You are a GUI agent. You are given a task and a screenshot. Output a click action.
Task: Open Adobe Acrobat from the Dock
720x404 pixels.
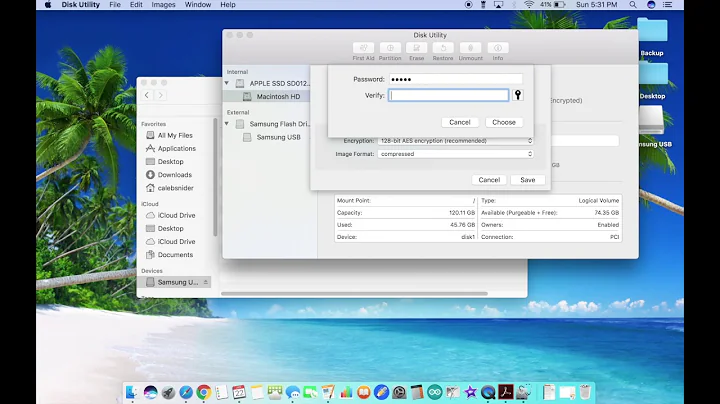506,392
